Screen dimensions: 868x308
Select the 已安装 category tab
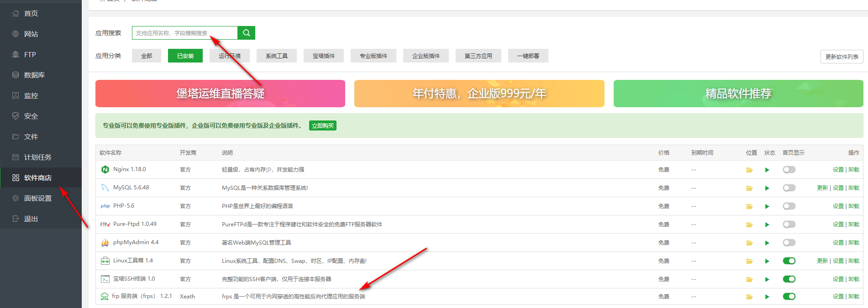click(185, 56)
